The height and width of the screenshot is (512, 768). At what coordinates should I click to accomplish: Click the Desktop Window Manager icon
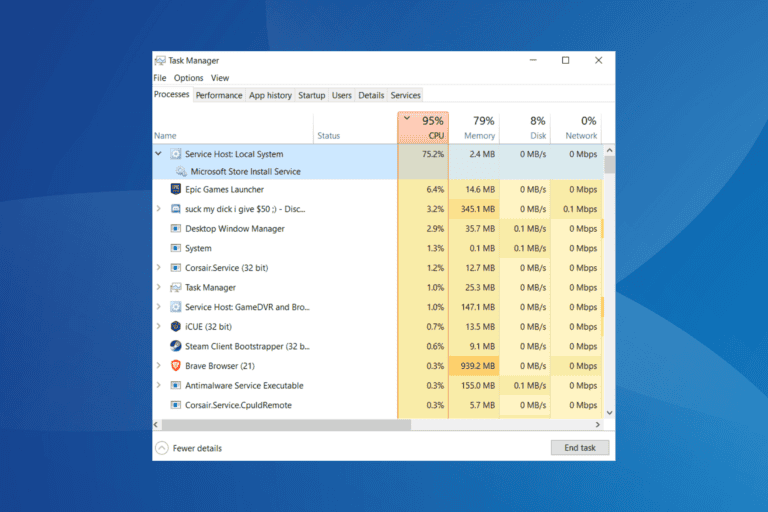[176, 228]
